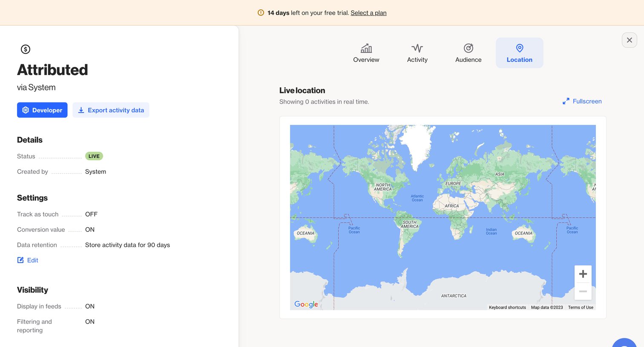Click the Location pin tab

[x=520, y=53]
